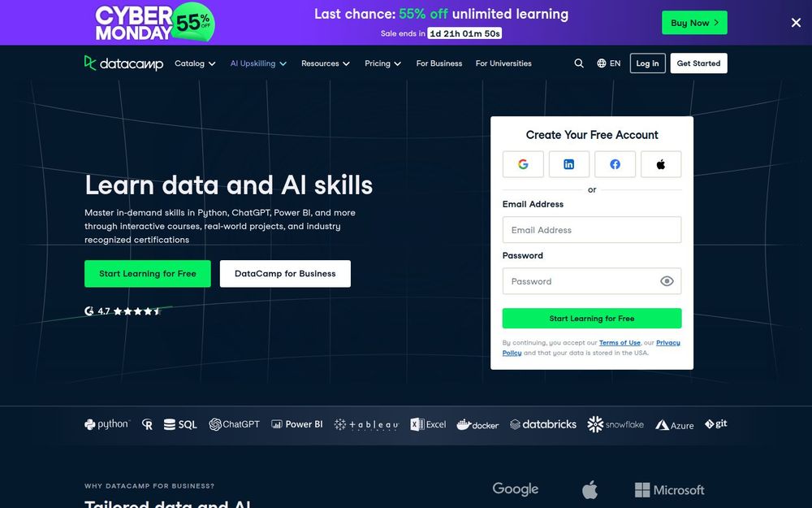Click 'Create Your Free Account' heading

pyautogui.click(x=592, y=135)
